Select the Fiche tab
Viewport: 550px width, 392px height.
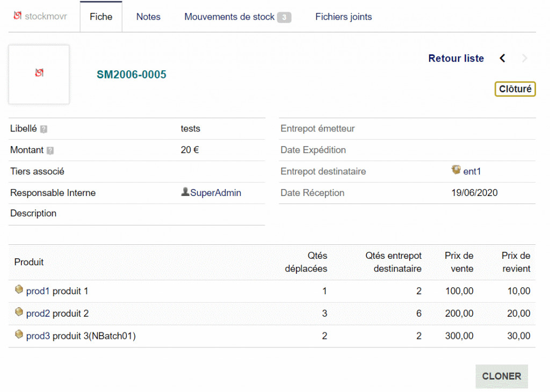click(x=101, y=17)
